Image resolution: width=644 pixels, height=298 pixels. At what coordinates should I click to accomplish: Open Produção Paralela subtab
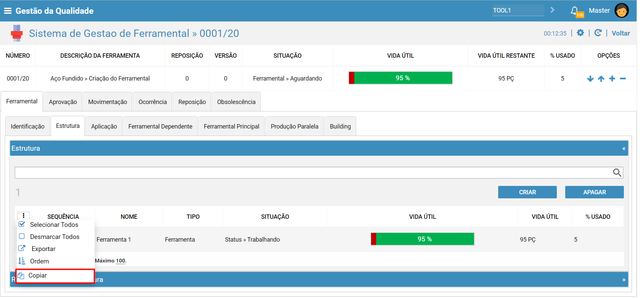pyautogui.click(x=295, y=126)
